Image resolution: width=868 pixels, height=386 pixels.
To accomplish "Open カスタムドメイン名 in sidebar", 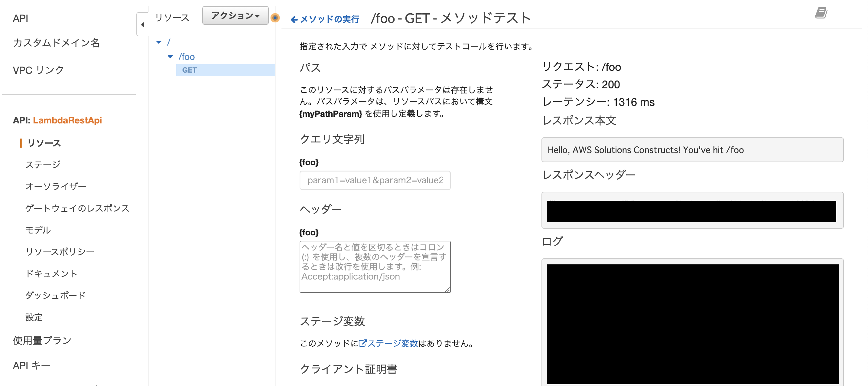I will (56, 43).
